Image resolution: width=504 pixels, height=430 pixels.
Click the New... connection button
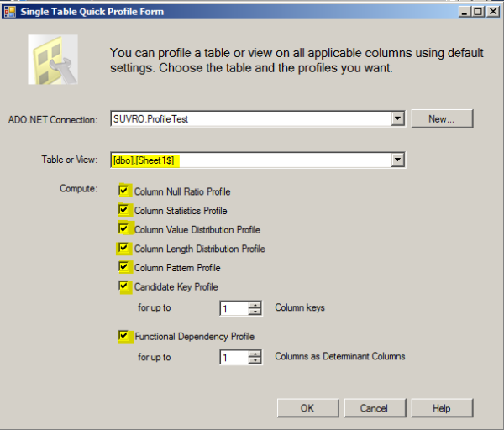tap(442, 119)
